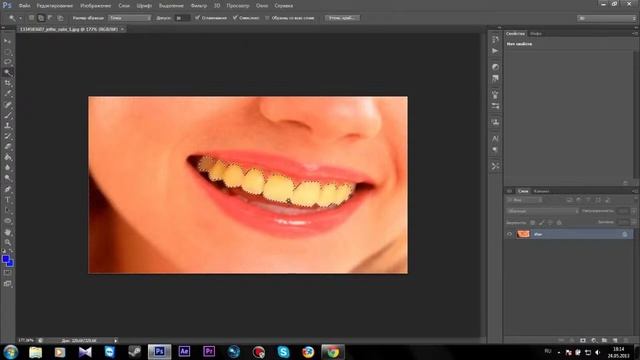Click Subtract from selection mode icon

(x=51, y=18)
